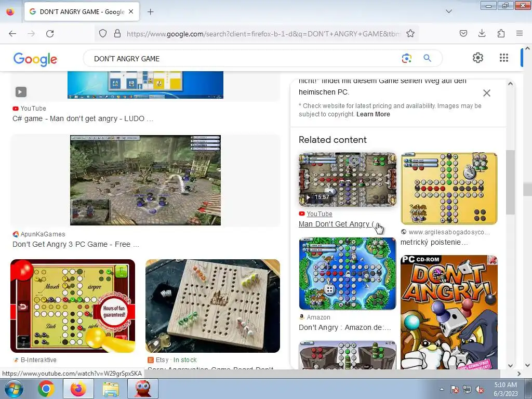
Task: Open the Firefox application menu
Action: coord(519,33)
